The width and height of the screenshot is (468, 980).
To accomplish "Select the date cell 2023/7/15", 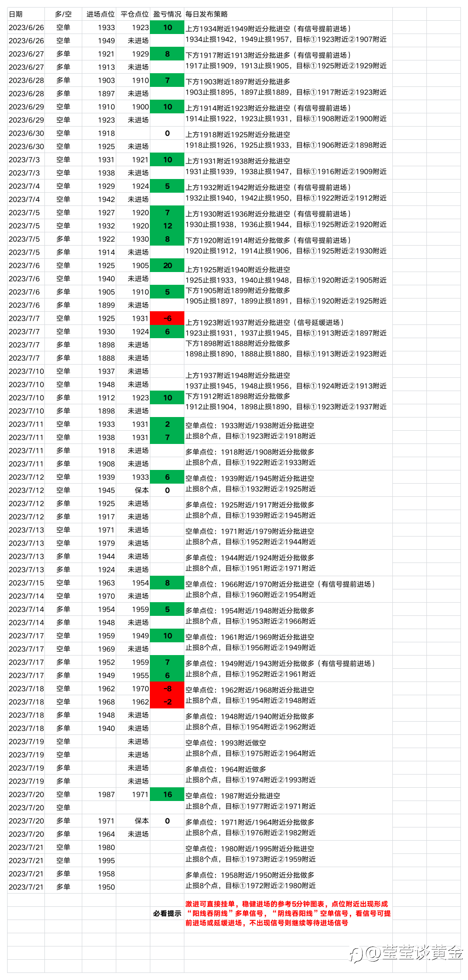I will [26, 583].
